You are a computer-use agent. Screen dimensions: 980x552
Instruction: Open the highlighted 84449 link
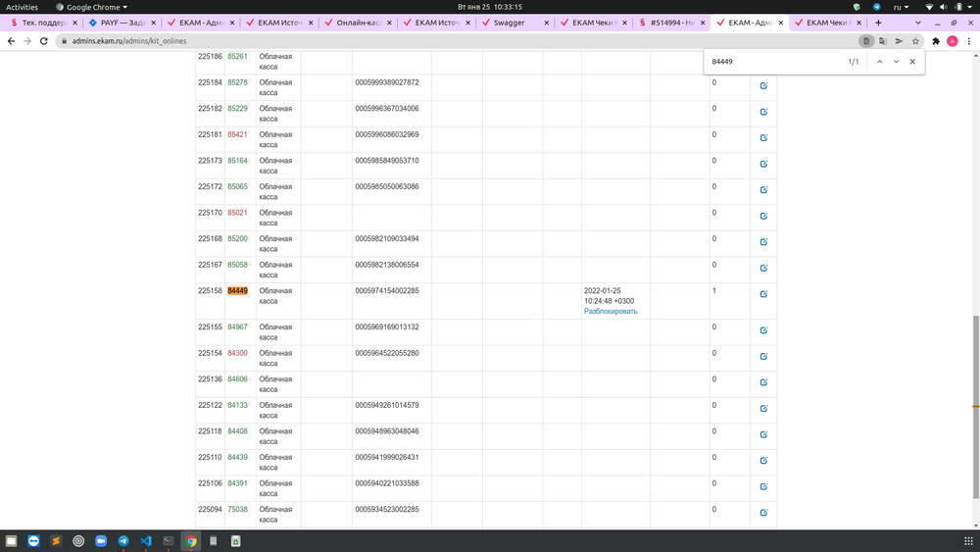tap(237, 291)
